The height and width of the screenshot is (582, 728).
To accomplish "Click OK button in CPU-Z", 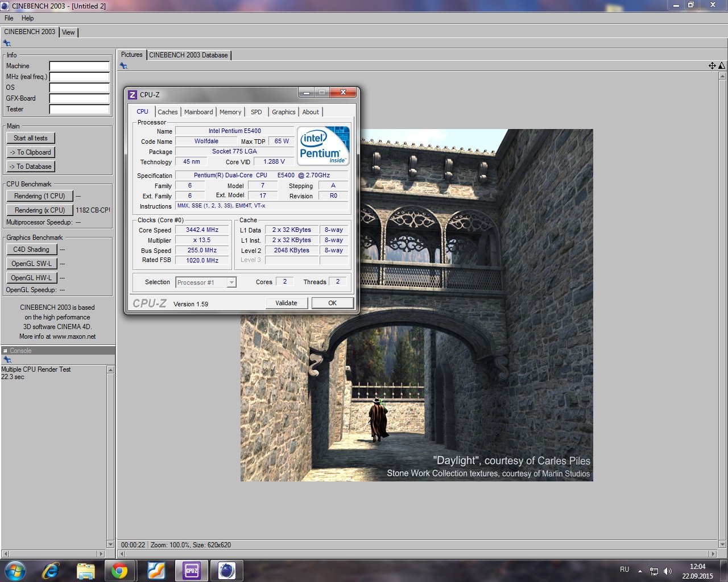I will [x=333, y=303].
